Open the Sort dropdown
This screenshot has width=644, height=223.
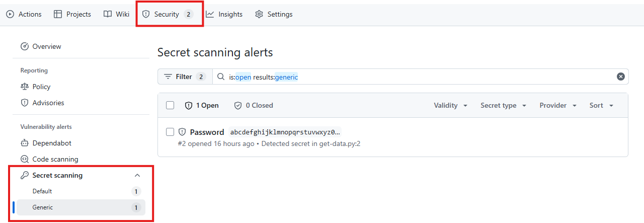tap(602, 105)
